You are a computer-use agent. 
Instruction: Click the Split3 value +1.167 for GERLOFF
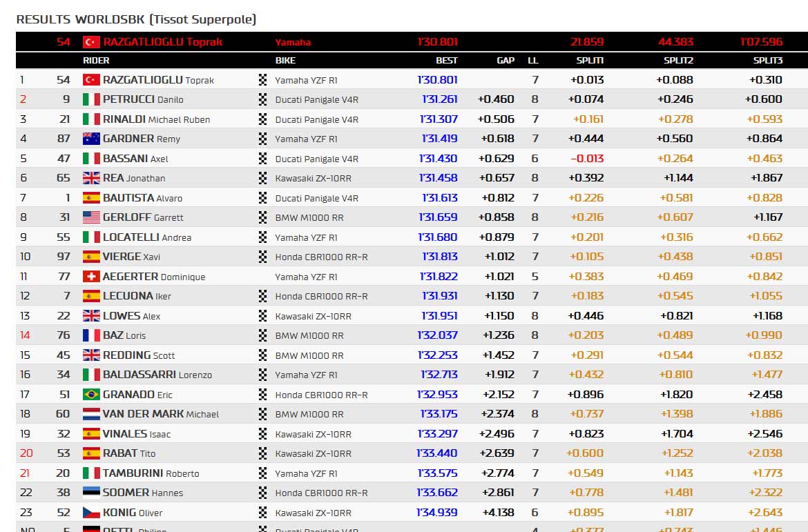coord(768,217)
